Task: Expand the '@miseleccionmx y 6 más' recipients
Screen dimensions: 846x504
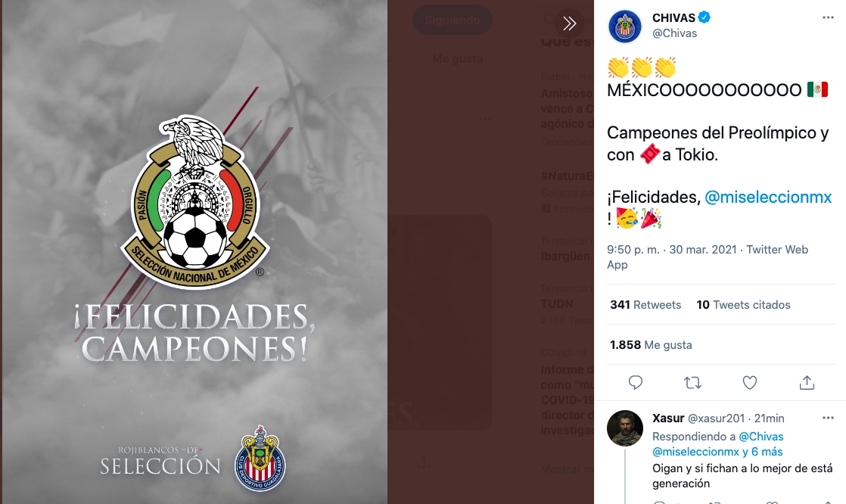Action: [717, 452]
